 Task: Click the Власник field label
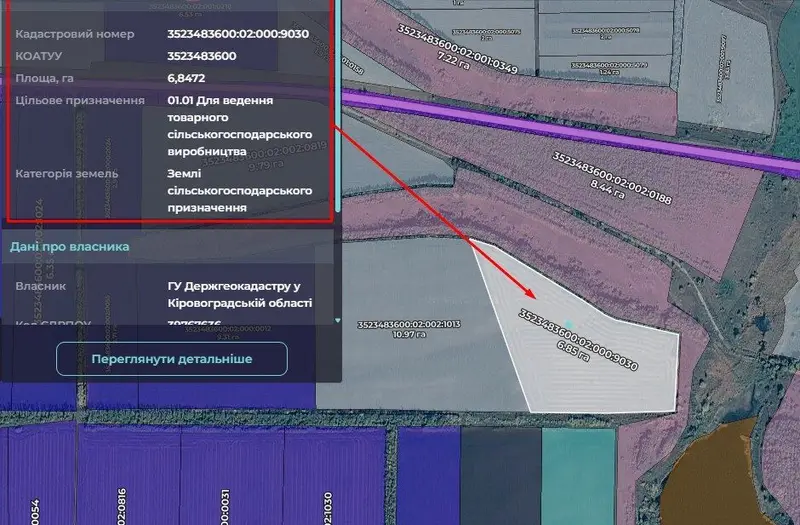click(x=40, y=286)
